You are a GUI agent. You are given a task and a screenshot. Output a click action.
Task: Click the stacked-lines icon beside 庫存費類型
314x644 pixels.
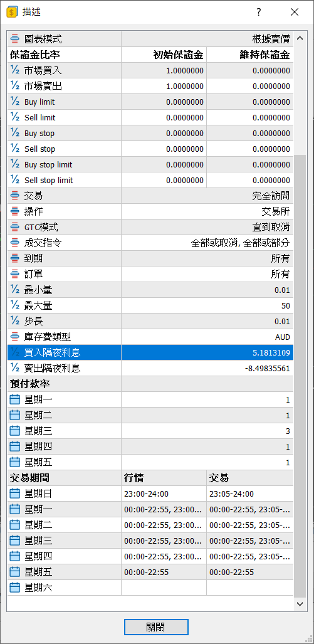pyautogui.click(x=15, y=337)
